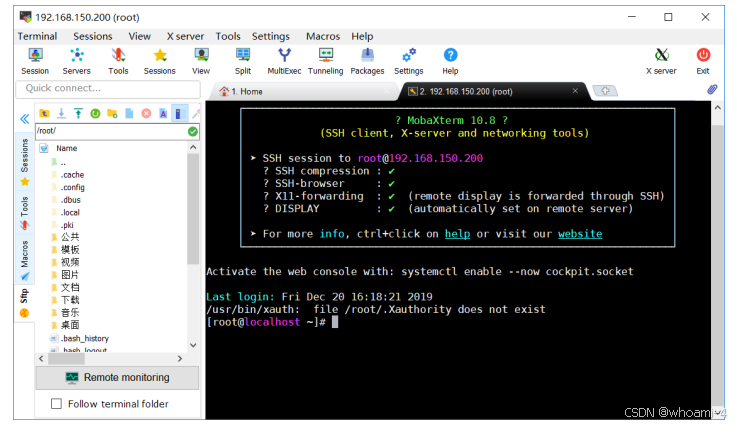Go to parent folder SFTP icon

coord(44,114)
